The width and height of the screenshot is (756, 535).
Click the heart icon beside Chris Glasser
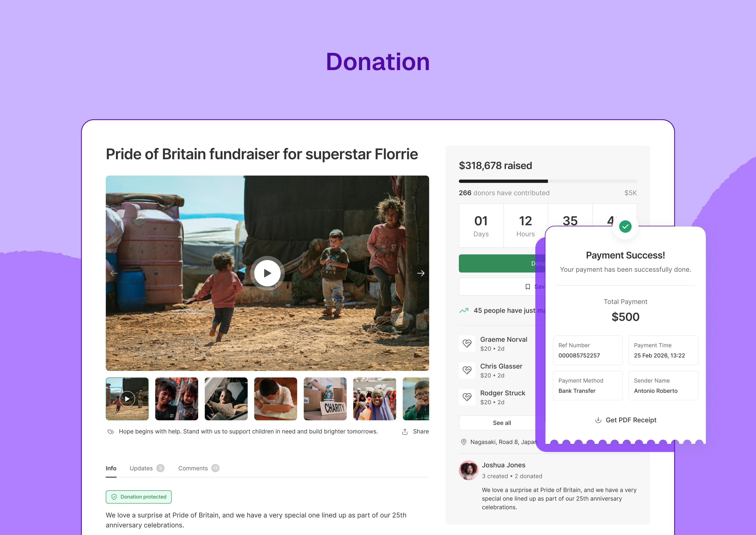[x=467, y=370]
